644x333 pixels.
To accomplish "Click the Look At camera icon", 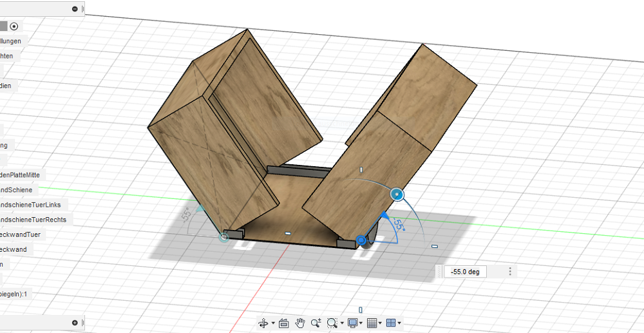I will (x=283, y=323).
